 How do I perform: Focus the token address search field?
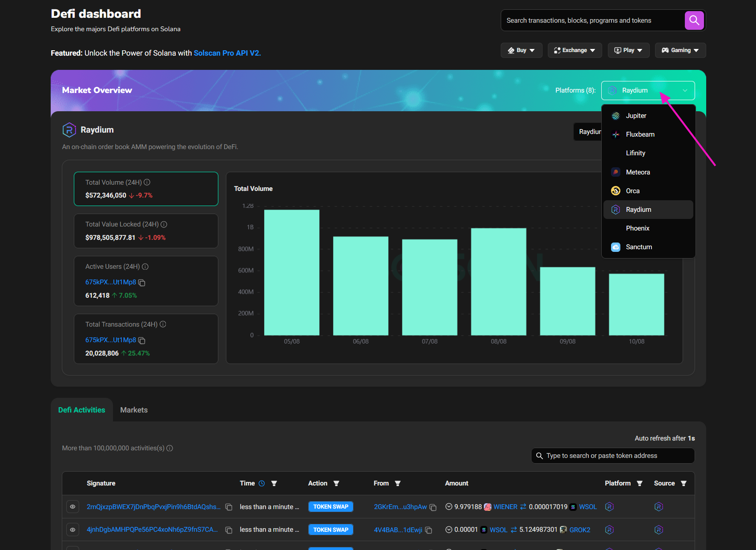point(613,456)
